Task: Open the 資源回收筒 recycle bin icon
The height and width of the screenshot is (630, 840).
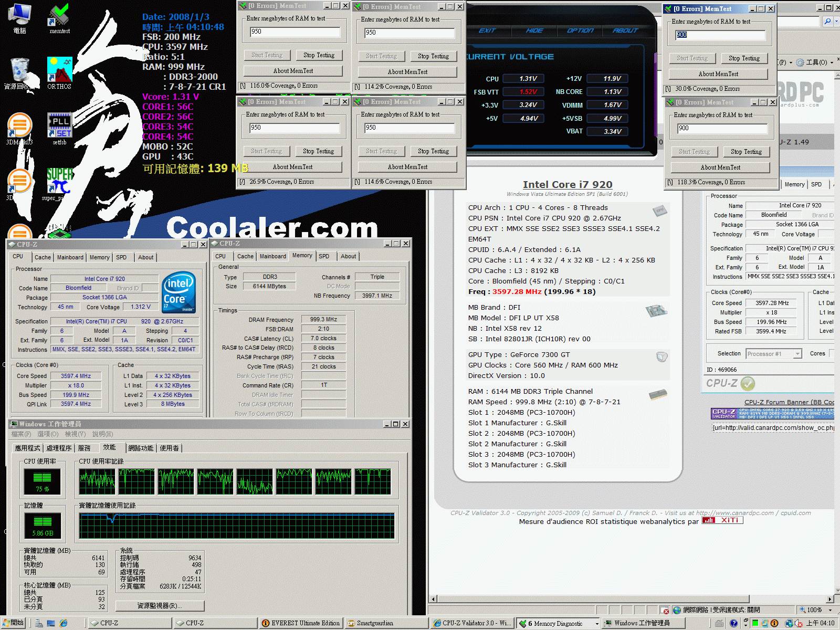Action: tap(19, 73)
